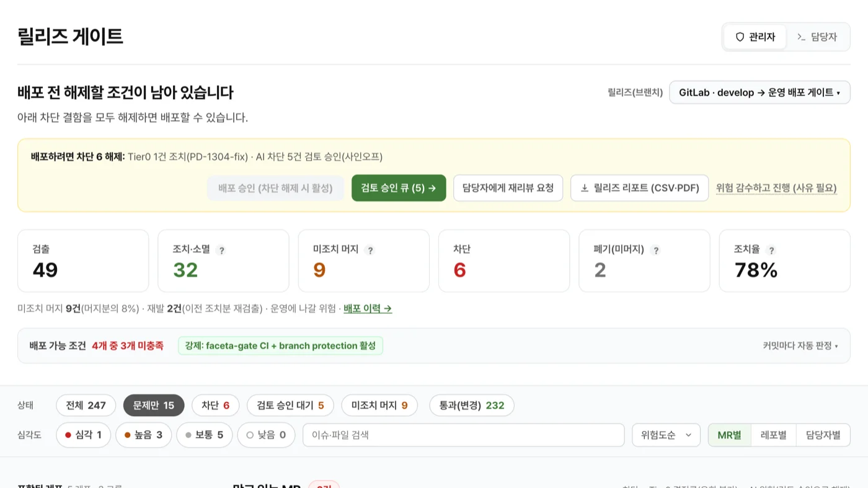Screen dimensions: 868x488
Task: Click the download icon on 릴리즈 리포트
Action: [x=584, y=188]
